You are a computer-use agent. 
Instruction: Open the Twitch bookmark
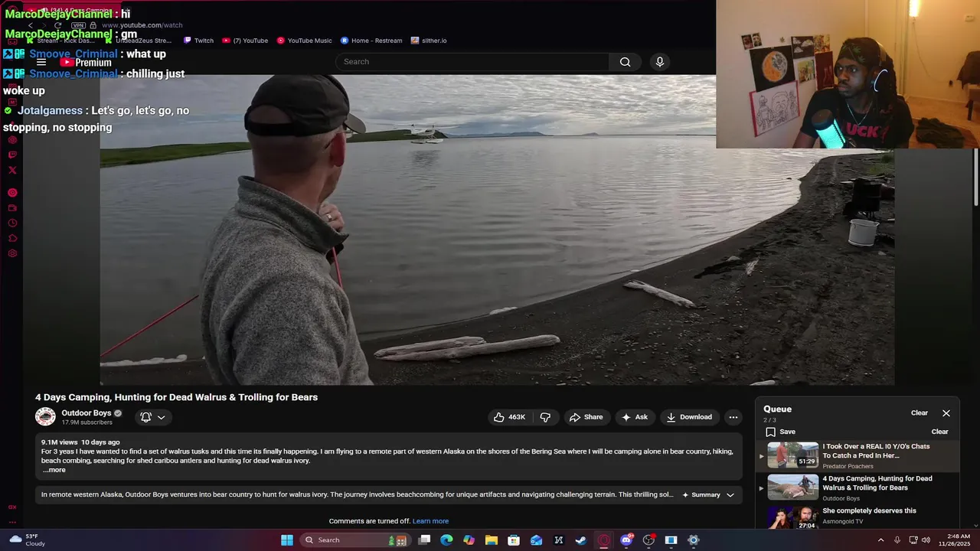pos(198,41)
